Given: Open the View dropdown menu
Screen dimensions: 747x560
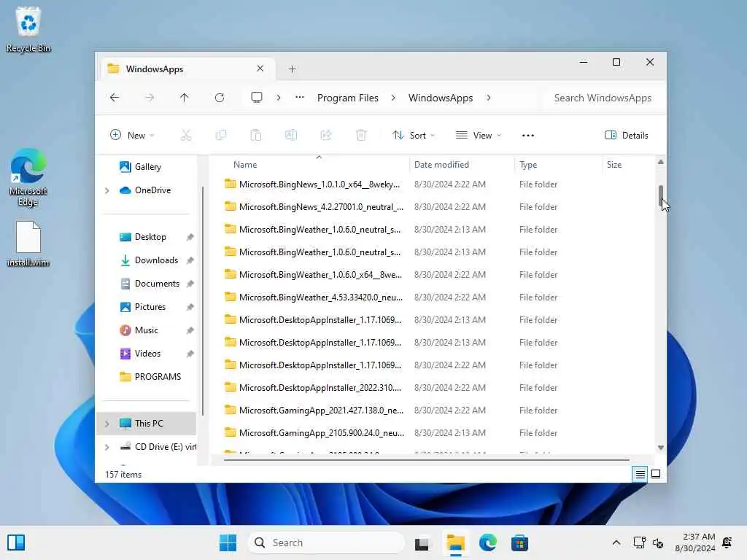Looking at the screenshot, I should (479, 135).
